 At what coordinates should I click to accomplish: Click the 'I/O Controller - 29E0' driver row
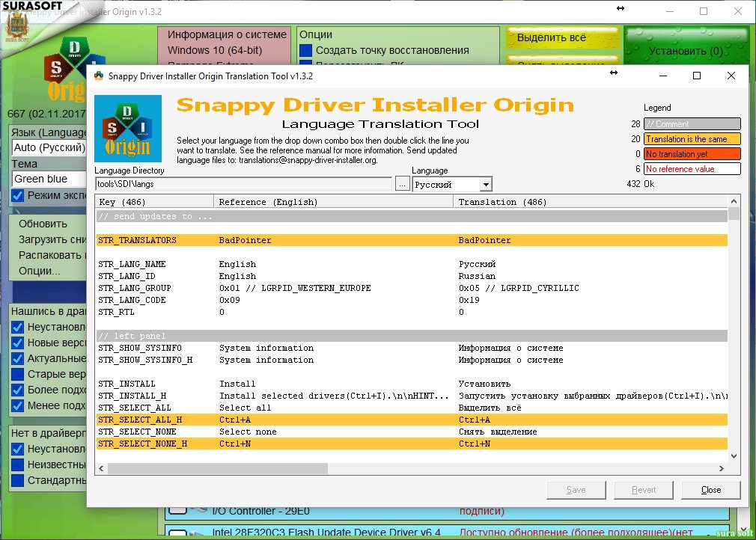click(x=446, y=512)
